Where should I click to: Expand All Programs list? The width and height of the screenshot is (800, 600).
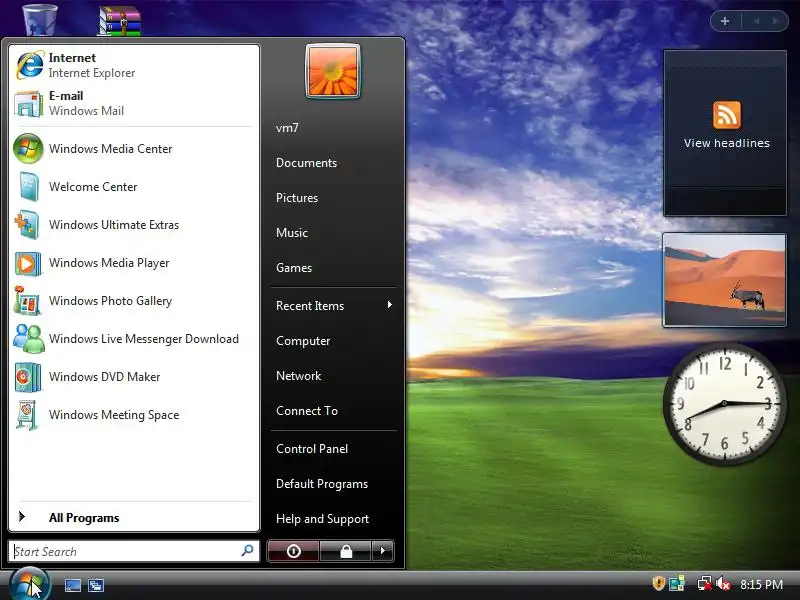84,517
